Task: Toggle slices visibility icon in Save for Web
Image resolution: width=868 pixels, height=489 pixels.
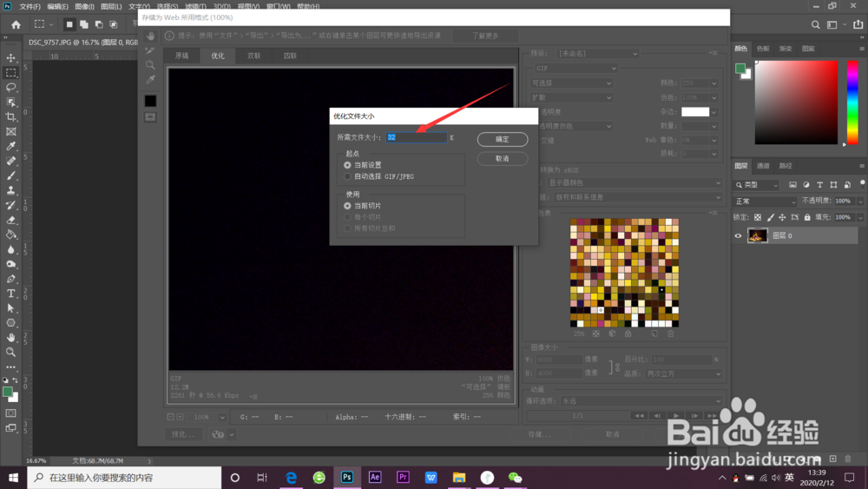Action: 150,117
